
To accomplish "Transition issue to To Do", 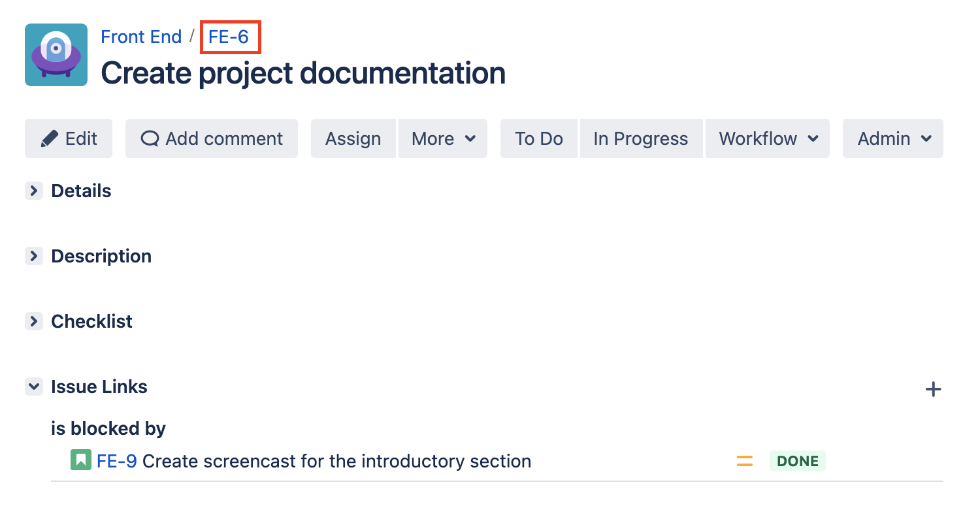I will point(539,138).
